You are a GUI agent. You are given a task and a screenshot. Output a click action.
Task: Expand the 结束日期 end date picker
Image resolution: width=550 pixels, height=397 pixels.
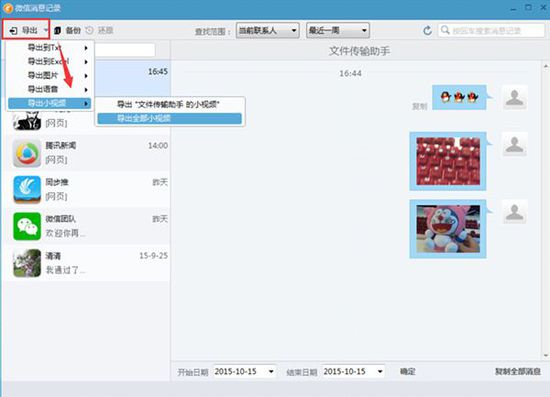click(x=380, y=371)
